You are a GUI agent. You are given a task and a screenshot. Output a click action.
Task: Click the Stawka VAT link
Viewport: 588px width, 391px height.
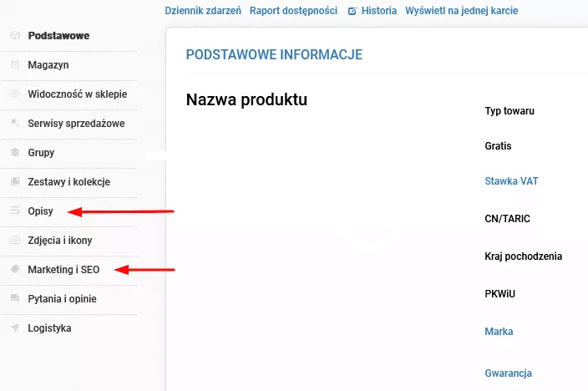511,181
